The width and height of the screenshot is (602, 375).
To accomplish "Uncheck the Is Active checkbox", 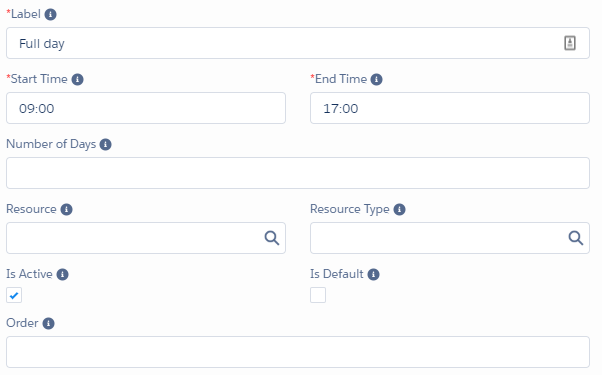I will click(14, 295).
